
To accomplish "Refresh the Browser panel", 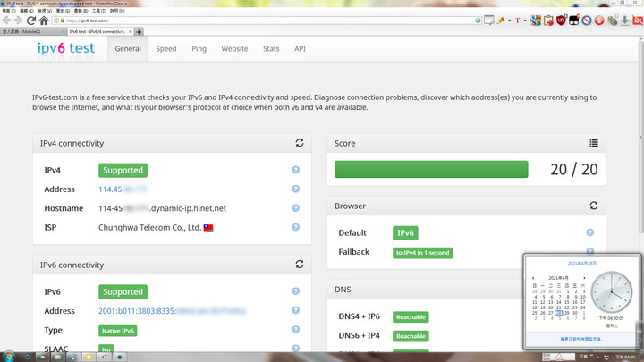I will coord(594,206).
